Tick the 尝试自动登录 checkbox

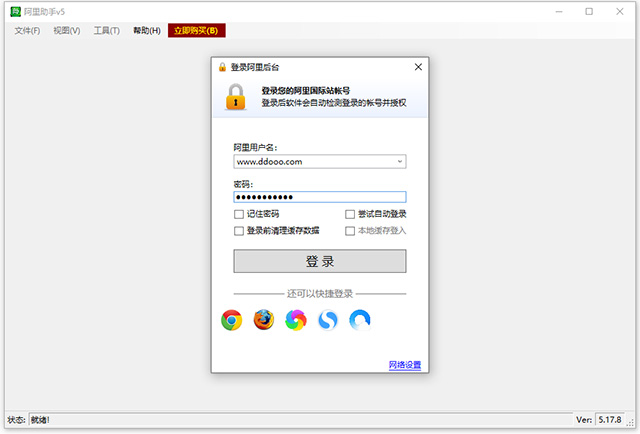[350, 214]
